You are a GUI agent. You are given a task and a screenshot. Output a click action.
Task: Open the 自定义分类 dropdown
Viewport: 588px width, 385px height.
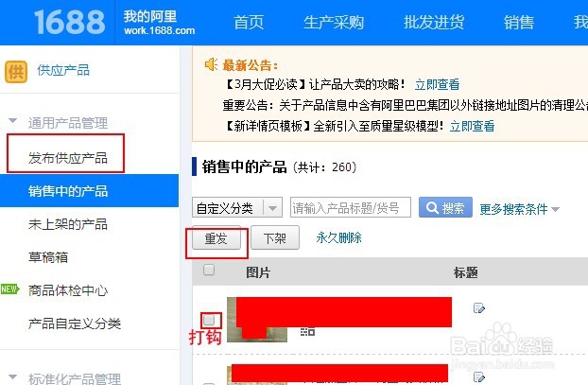pyautogui.click(x=237, y=207)
